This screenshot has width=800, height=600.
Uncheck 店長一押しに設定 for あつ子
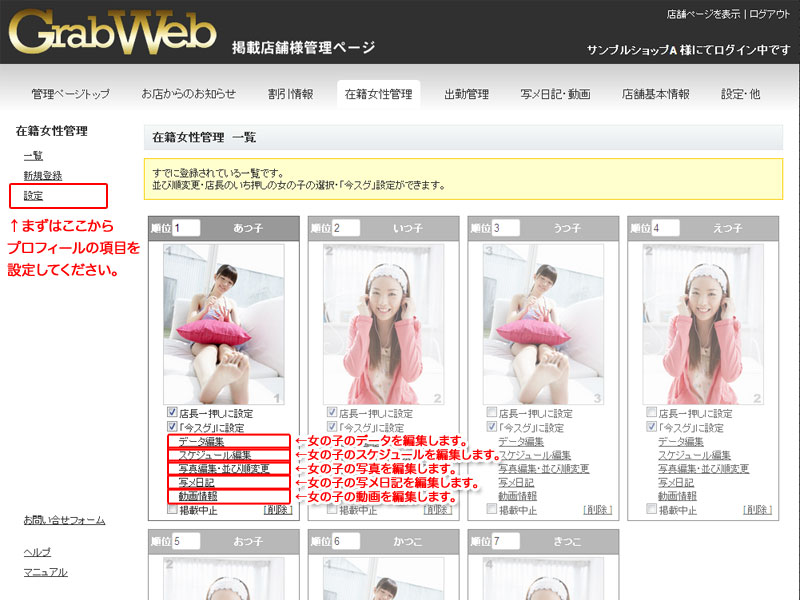click(172, 412)
